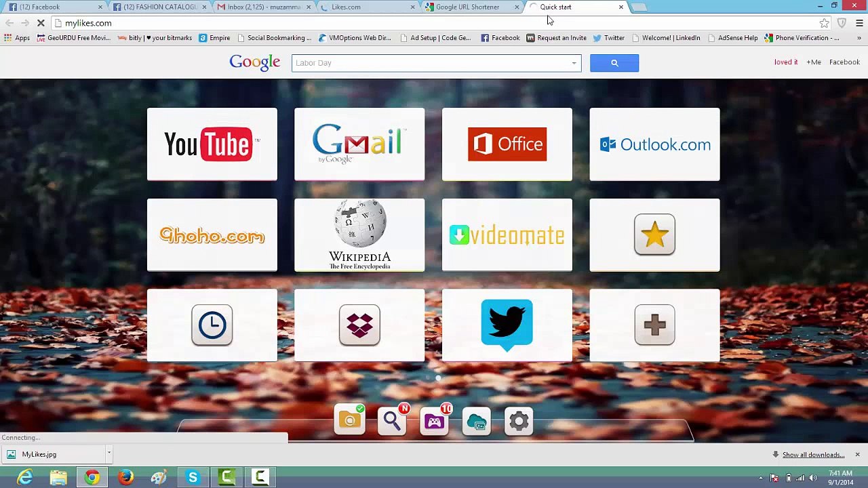Open the gold star favorites tile
Screen dimensions: 868x488
[654, 235]
